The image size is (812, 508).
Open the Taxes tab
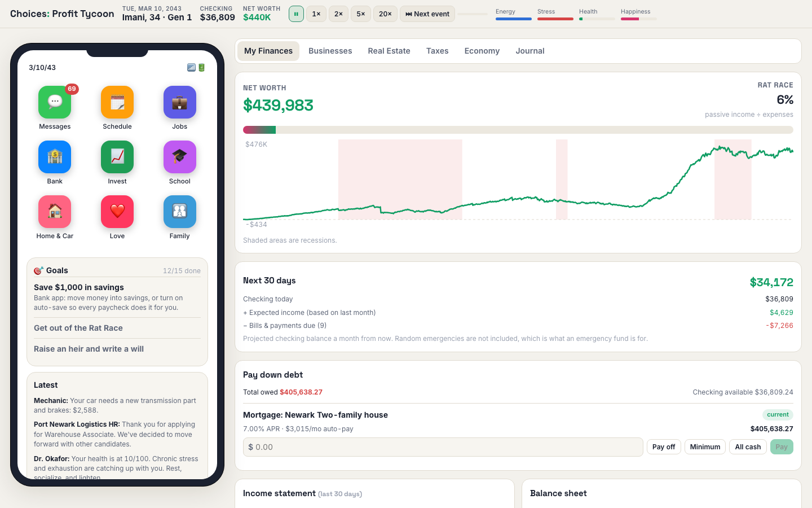click(x=438, y=51)
